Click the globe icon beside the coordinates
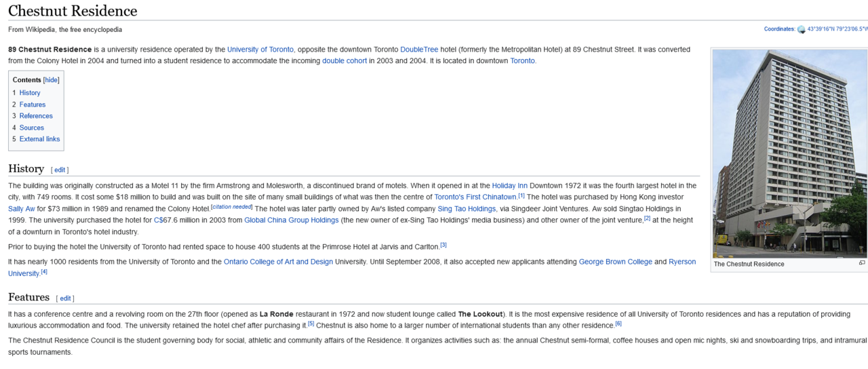Image resolution: width=868 pixels, height=369 pixels. [x=801, y=29]
